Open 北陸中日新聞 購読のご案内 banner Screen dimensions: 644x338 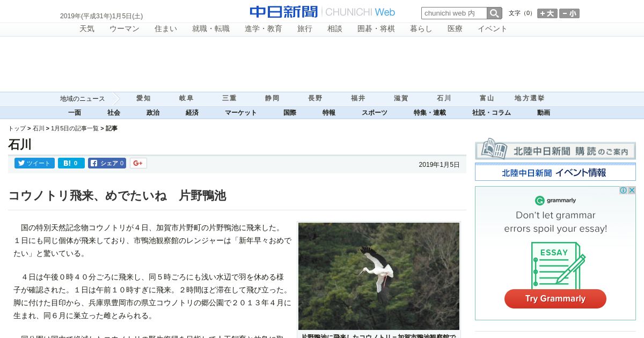[x=555, y=149]
